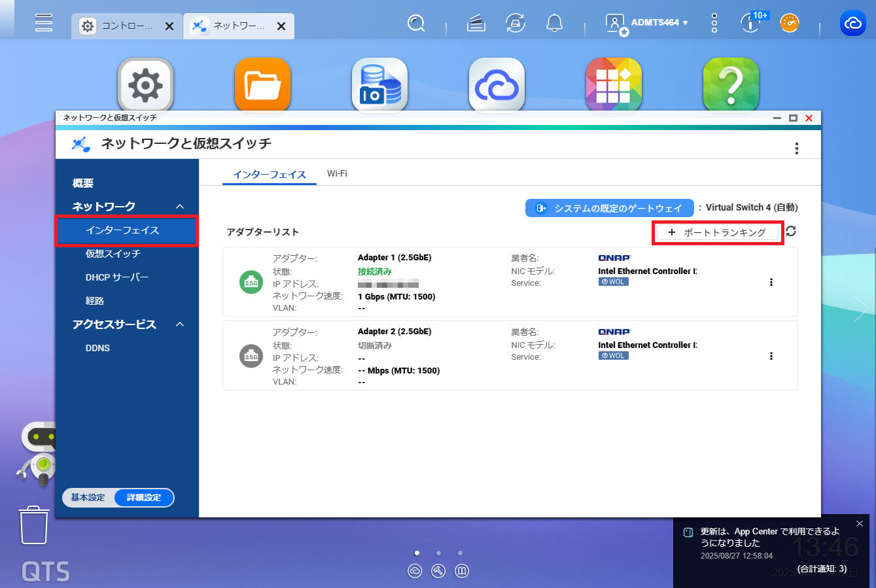This screenshot has width=876, height=588.
Task: Launch File Station from the desktop
Action: pos(262,85)
